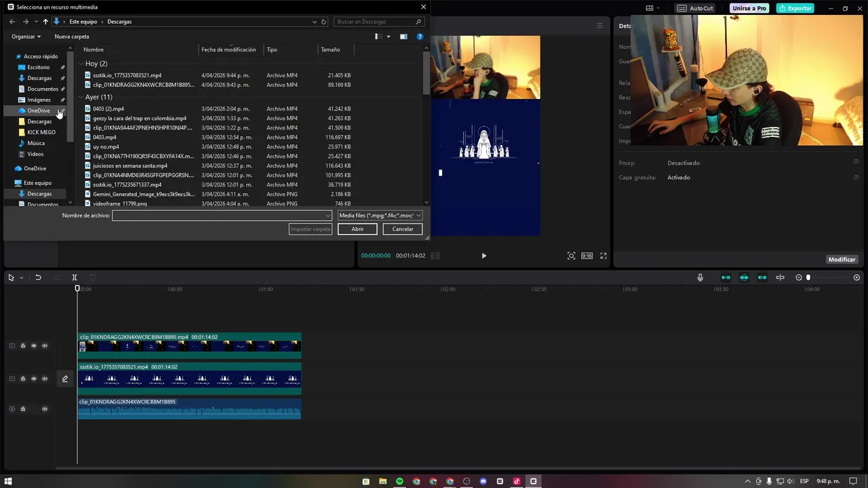Viewport: 868px width, 488px height.
Task: Open the layout selector dropdown
Action: (652, 8)
